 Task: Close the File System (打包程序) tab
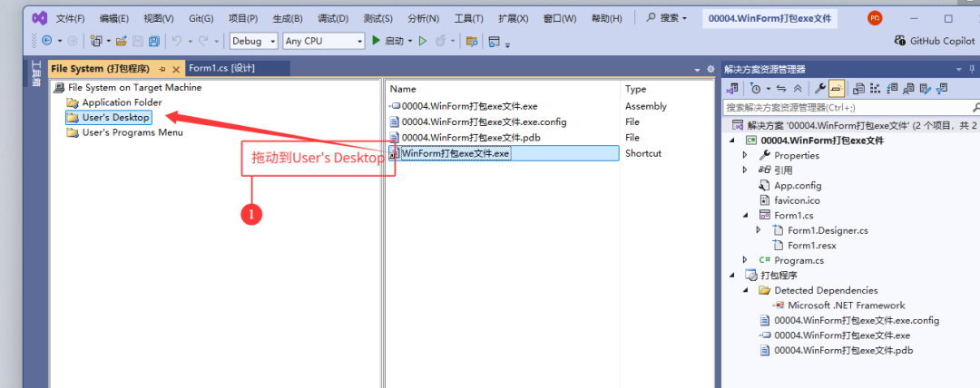coord(176,69)
